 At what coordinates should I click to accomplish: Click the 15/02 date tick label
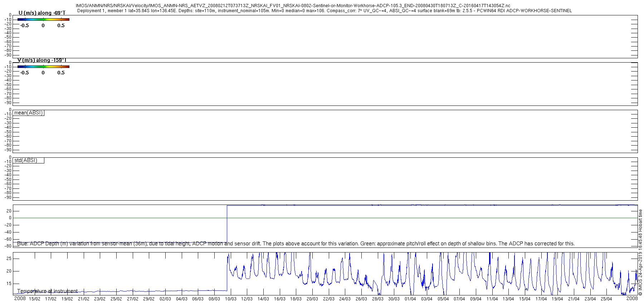pyautogui.click(x=35, y=299)
